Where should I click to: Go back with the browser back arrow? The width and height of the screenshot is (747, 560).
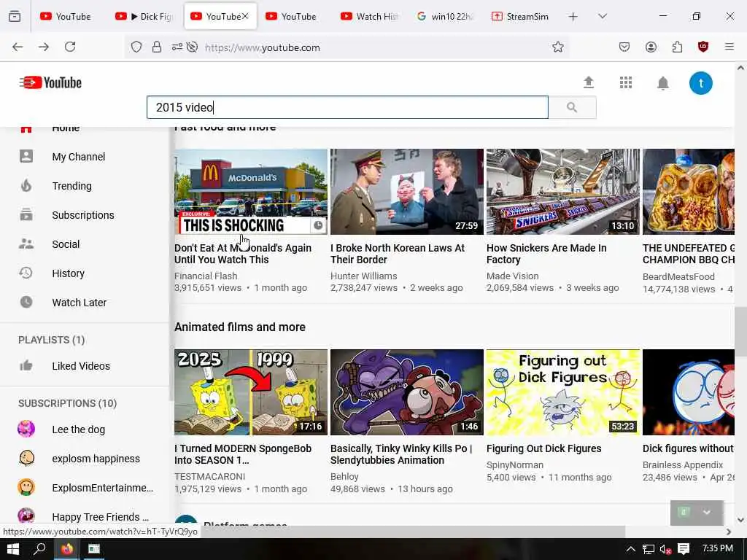[18, 47]
